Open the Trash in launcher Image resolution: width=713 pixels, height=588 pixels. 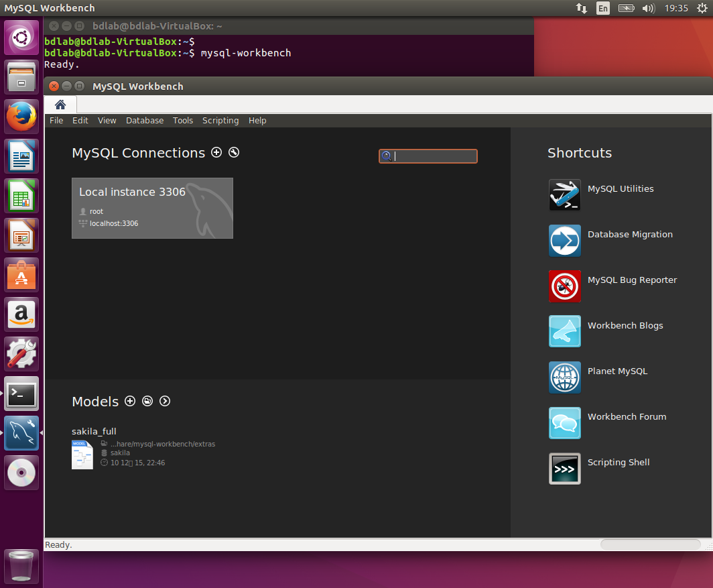tap(21, 566)
